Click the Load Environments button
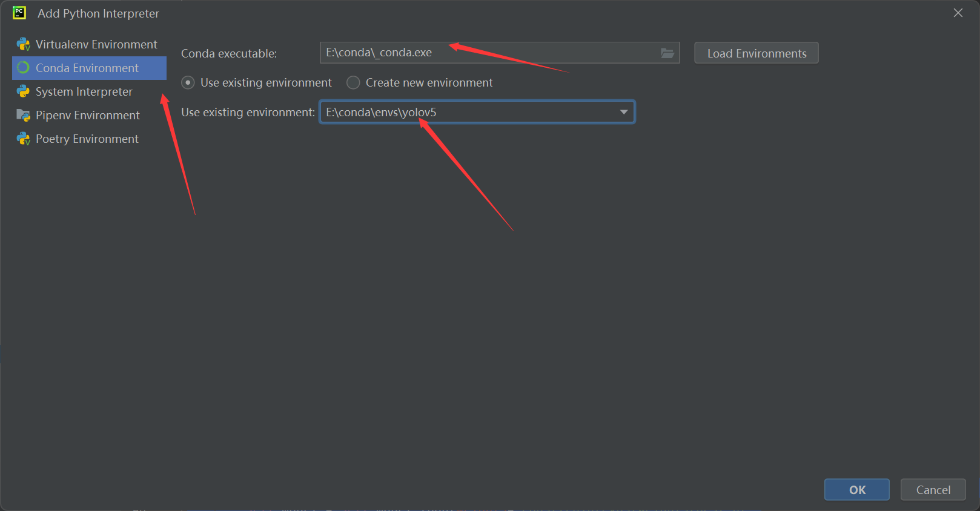 click(x=757, y=53)
